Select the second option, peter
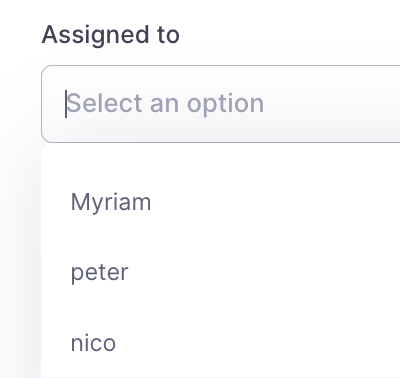 coord(221,272)
